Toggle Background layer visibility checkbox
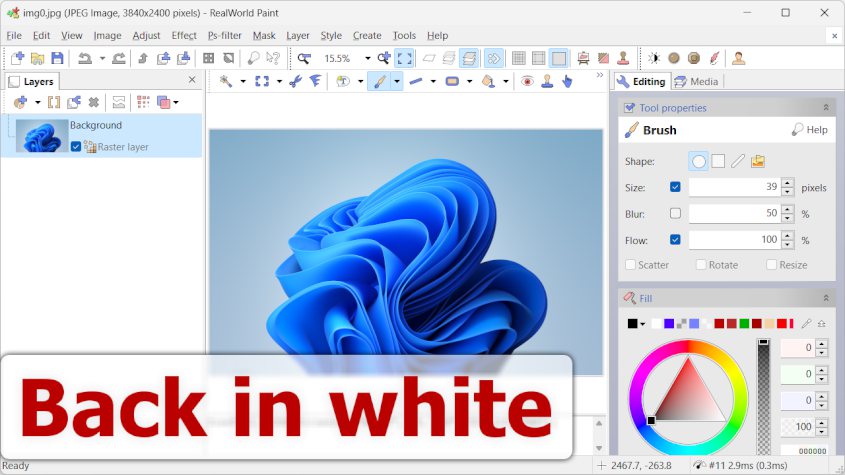The image size is (845, 475). click(x=76, y=147)
